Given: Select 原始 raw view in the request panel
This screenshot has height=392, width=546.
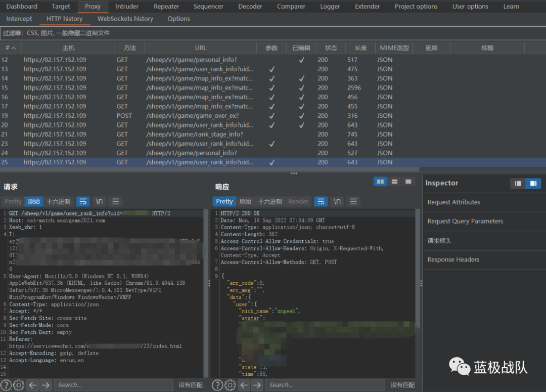Looking at the screenshot, I should 34,201.
